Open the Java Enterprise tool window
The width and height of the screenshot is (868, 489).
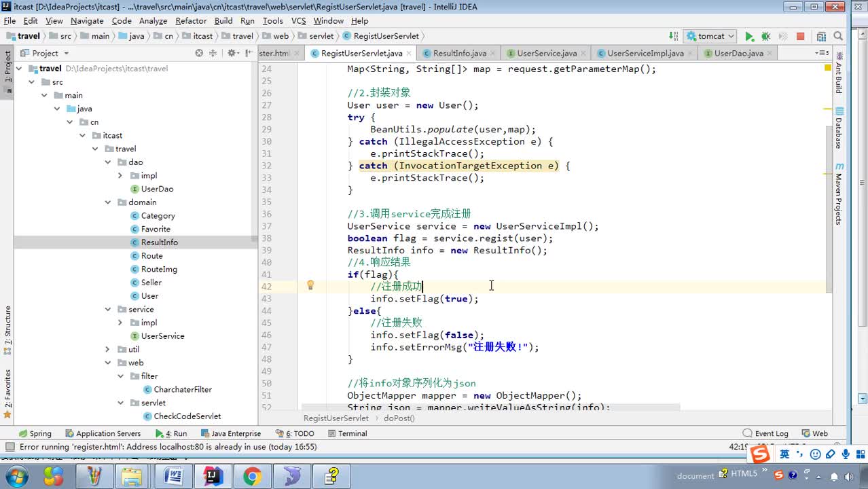(230, 433)
